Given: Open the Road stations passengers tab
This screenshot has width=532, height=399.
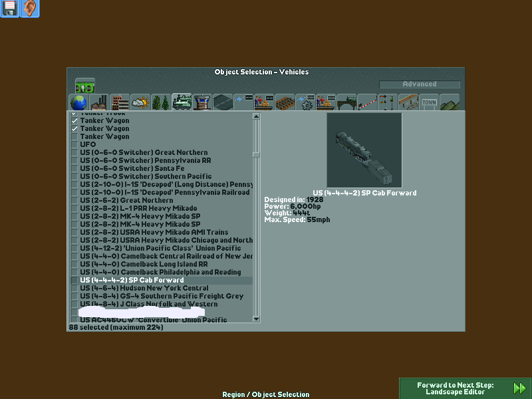Looking at the screenshot, I should [x=264, y=102].
